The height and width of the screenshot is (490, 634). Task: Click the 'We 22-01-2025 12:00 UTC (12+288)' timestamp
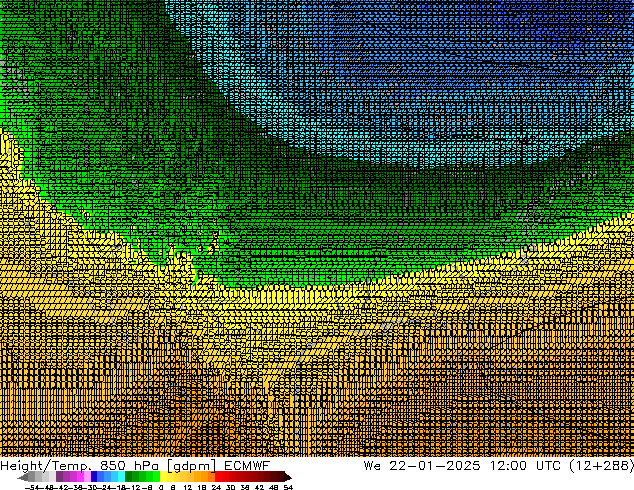(x=499, y=466)
